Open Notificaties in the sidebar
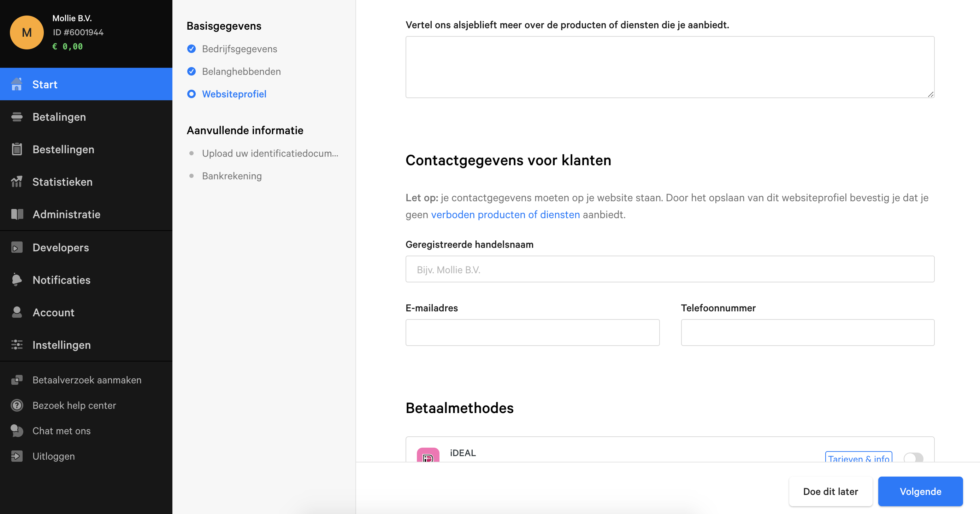980x514 pixels. click(x=86, y=280)
